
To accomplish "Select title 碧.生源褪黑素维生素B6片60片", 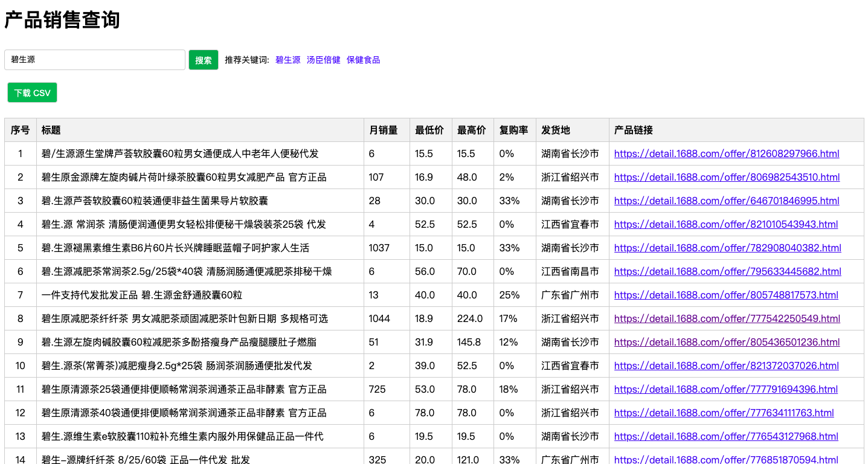I will pos(176,248).
